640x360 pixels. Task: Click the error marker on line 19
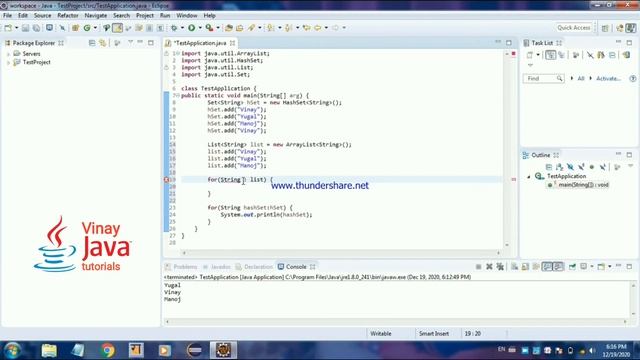tap(167, 180)
